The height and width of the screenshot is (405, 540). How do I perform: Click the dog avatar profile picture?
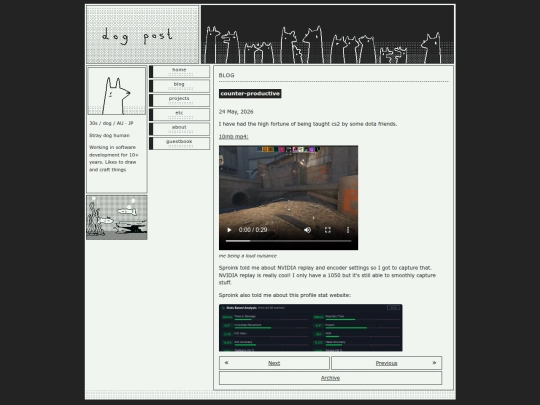click(116, 91)
